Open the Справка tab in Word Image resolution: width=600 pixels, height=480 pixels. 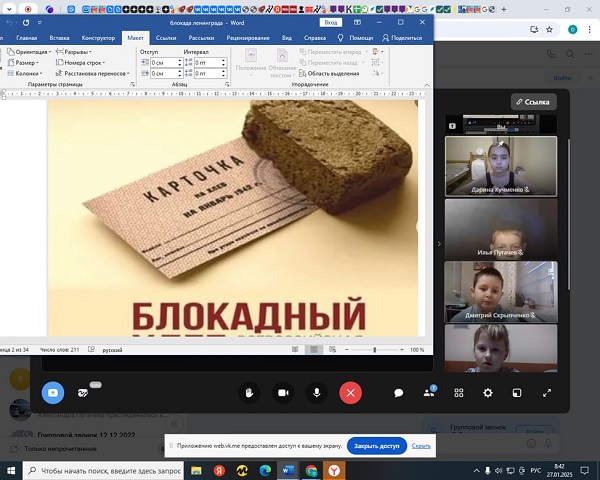click(x=315, y=38)
